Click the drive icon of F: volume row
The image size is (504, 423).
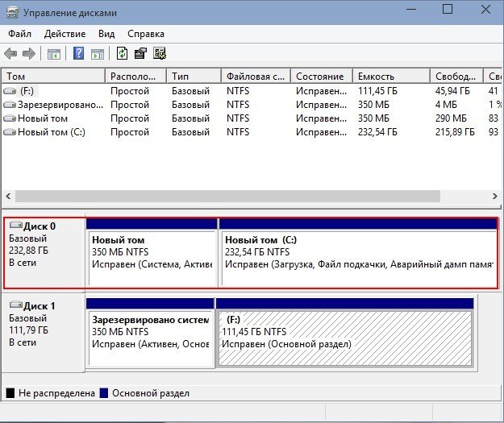click(10, 91)
